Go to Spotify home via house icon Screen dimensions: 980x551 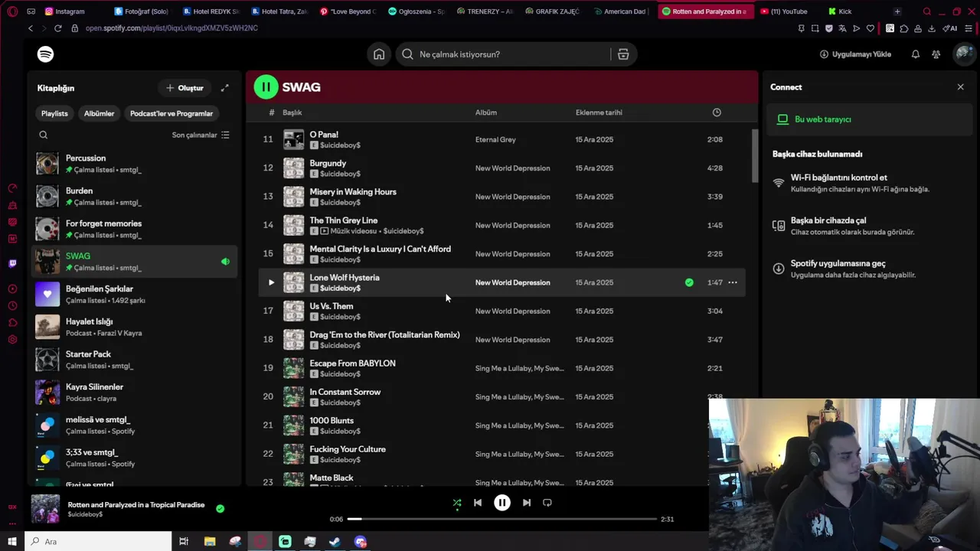379,54
